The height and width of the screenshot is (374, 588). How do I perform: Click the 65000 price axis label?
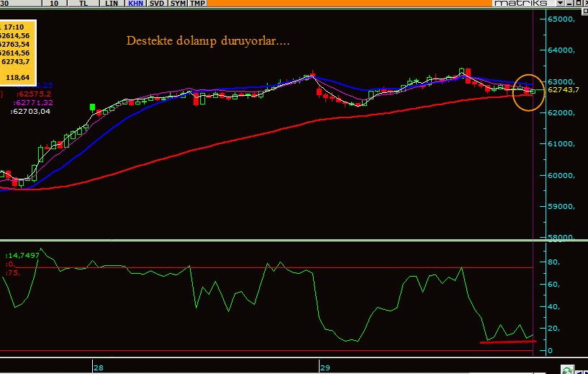[561, 19]
